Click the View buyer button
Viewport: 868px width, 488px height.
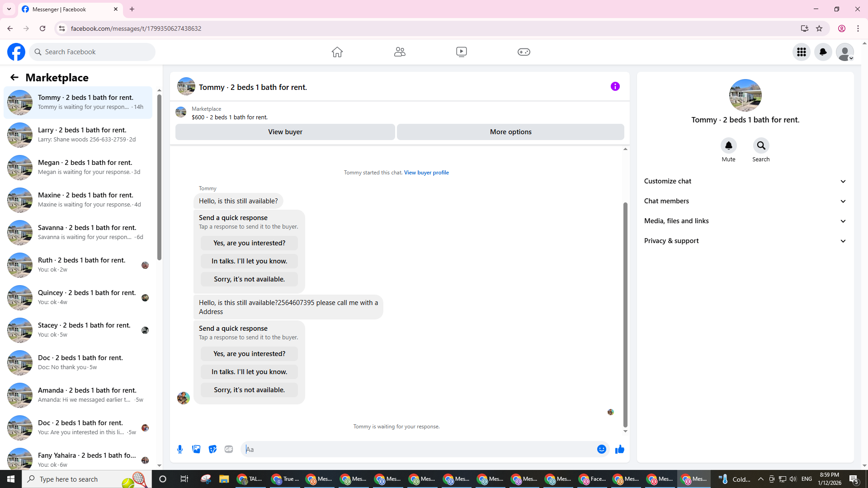[x=285, y=132]
